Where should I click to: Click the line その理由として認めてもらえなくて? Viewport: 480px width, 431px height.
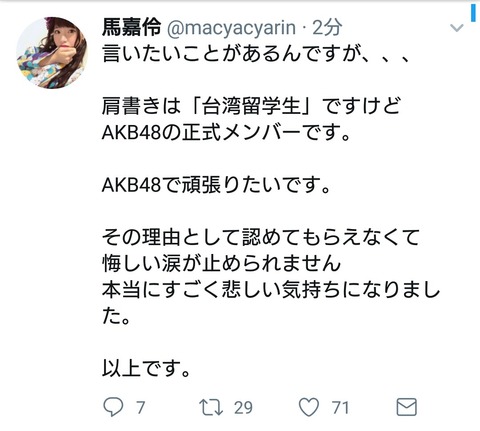point(261,237)
